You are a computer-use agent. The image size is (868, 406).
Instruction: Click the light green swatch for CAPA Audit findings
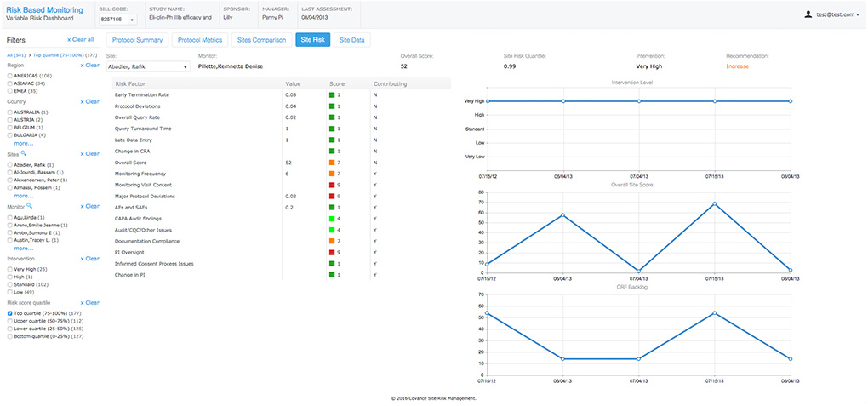(x=332, y=219)
